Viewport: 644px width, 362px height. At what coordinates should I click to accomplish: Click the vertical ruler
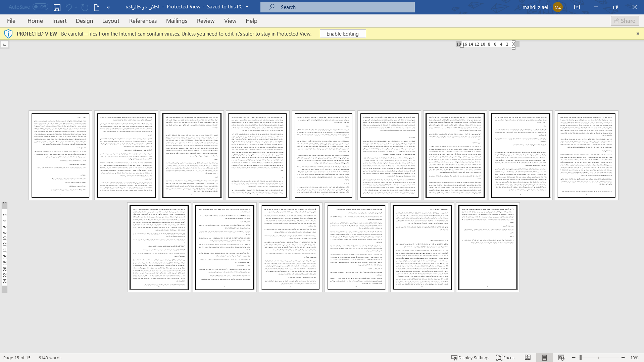pyautogui.click(x=5, y=247)
